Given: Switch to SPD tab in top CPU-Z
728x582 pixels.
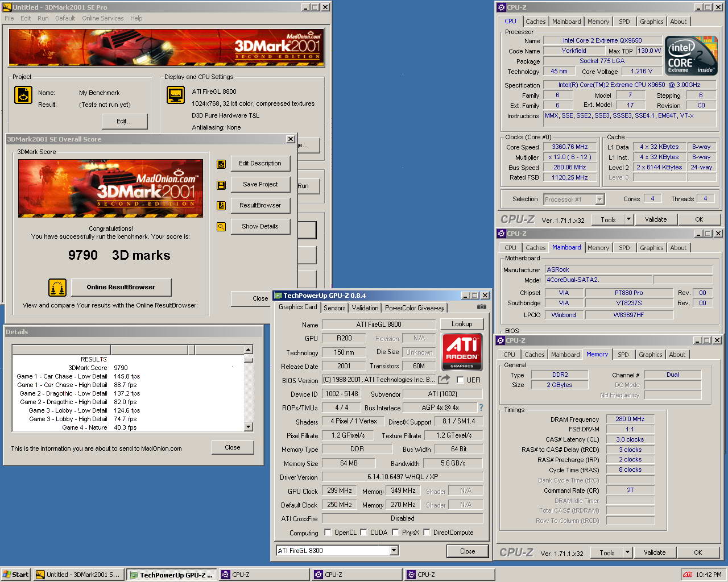Looking at the screenshot, I should coord(624,22).
